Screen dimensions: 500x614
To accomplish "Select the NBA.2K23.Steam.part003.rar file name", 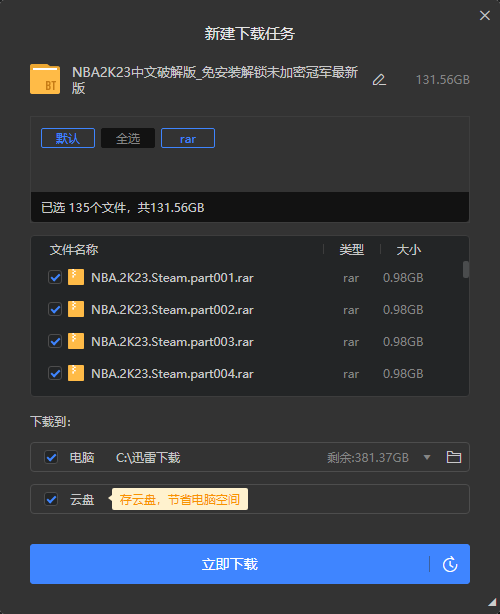I will (x=172, y=342).
